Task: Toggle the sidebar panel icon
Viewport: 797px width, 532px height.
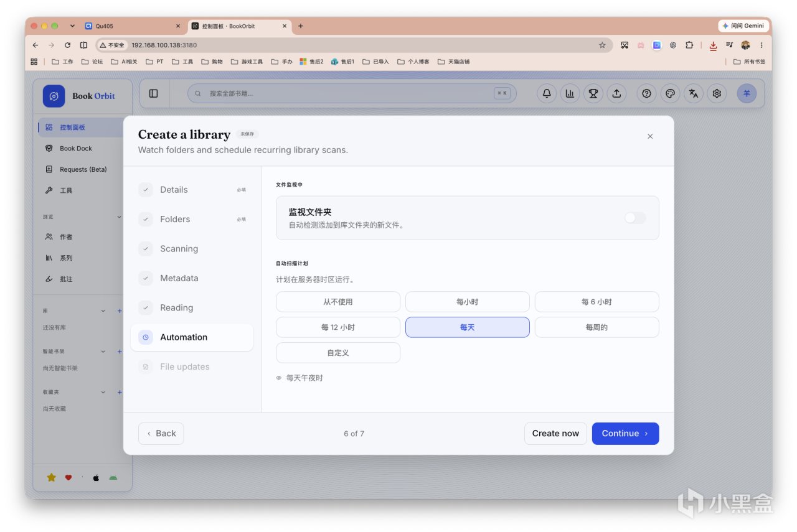Action: tap(154, 93)
